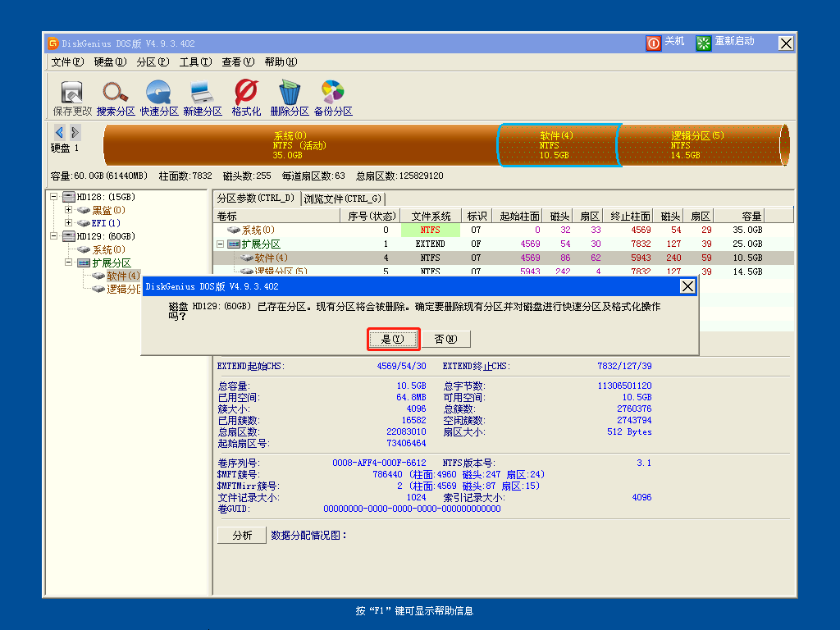Select the 黑鲨(0) partition in tree

pos(109,210)
